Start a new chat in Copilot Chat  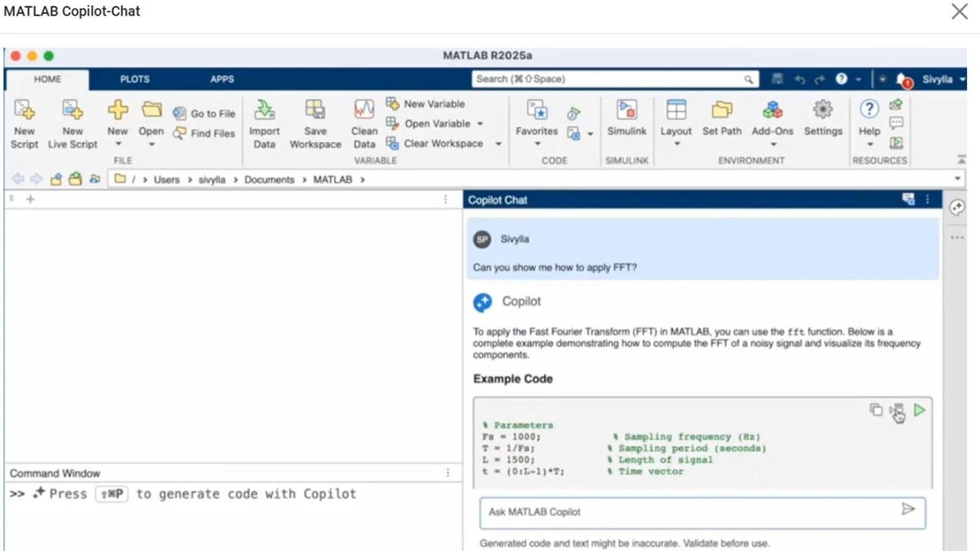tap(908, 200)
